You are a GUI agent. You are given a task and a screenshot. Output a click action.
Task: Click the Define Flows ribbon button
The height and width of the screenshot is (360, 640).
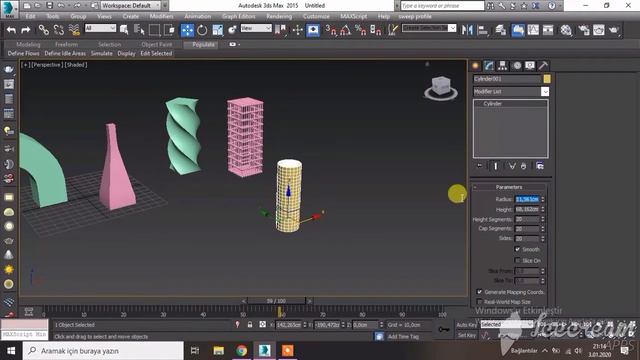click(23, 53)
